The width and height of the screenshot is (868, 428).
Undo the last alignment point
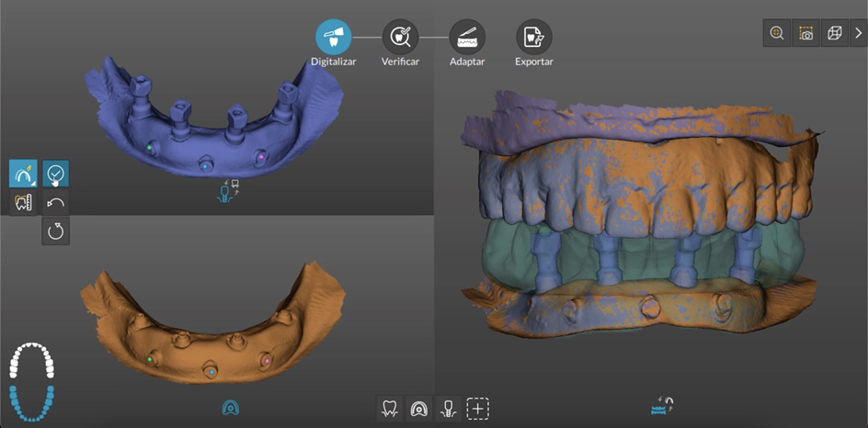click(x=55, y=203)
